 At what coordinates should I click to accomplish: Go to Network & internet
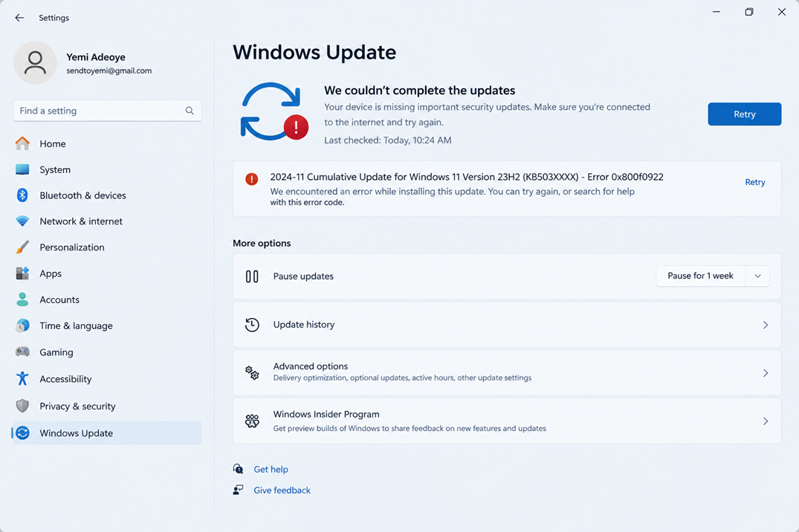tap(107, 221)
